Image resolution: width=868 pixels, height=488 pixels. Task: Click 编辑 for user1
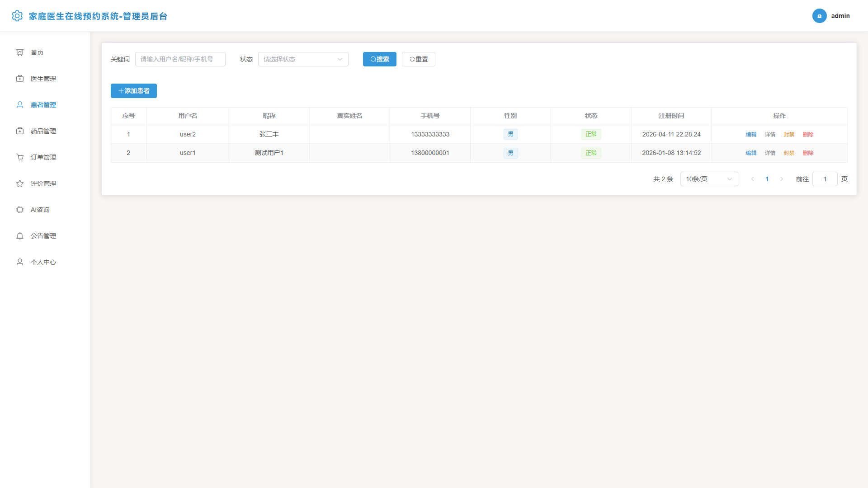point(751,153)
